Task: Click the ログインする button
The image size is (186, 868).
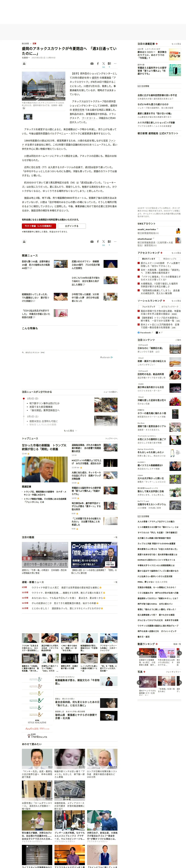Action: pyautogui.click(x=72, y=226)
